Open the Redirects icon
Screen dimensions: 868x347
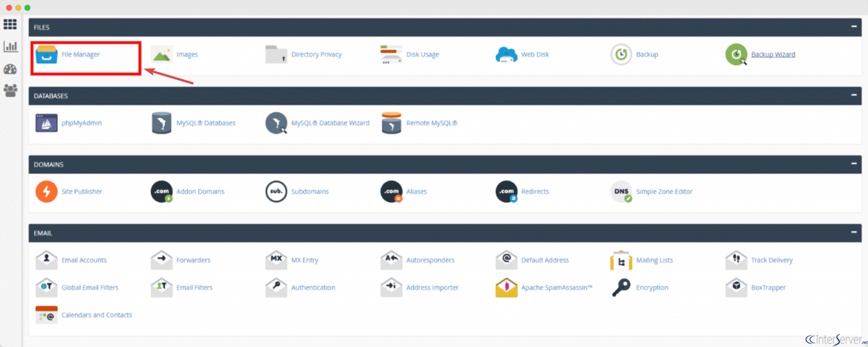(506, 192)
